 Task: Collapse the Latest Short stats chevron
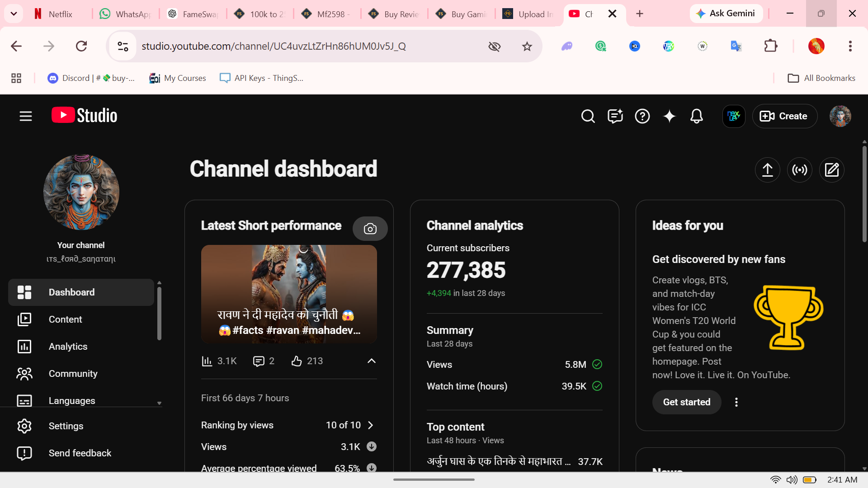371,361
